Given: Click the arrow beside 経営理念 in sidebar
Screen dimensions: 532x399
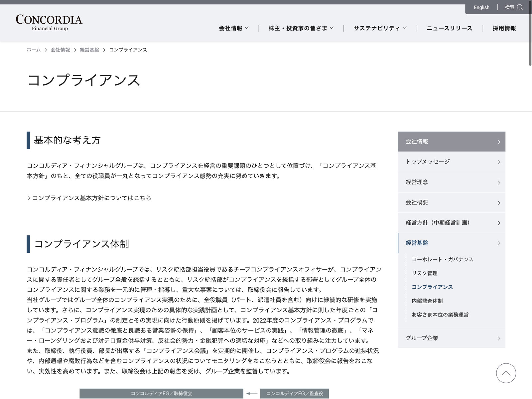Looking at the screenshot, I should [499, 183].
